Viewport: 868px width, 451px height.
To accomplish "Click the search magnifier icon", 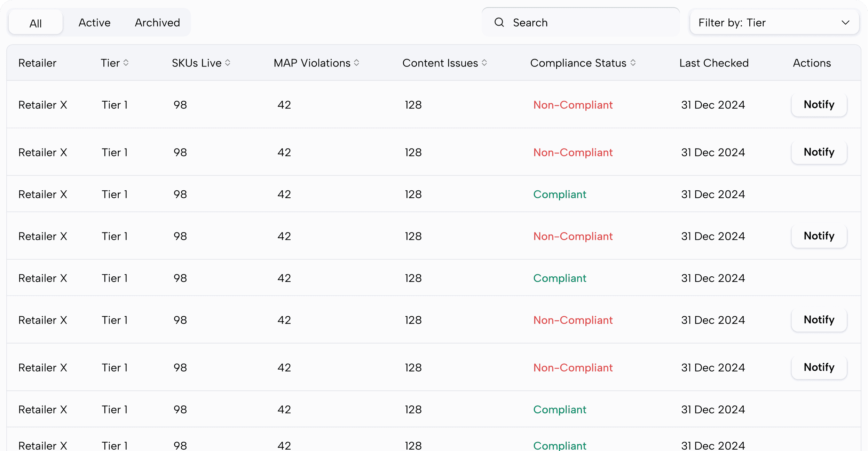I will pyautogui.click(x=499, y=22).
